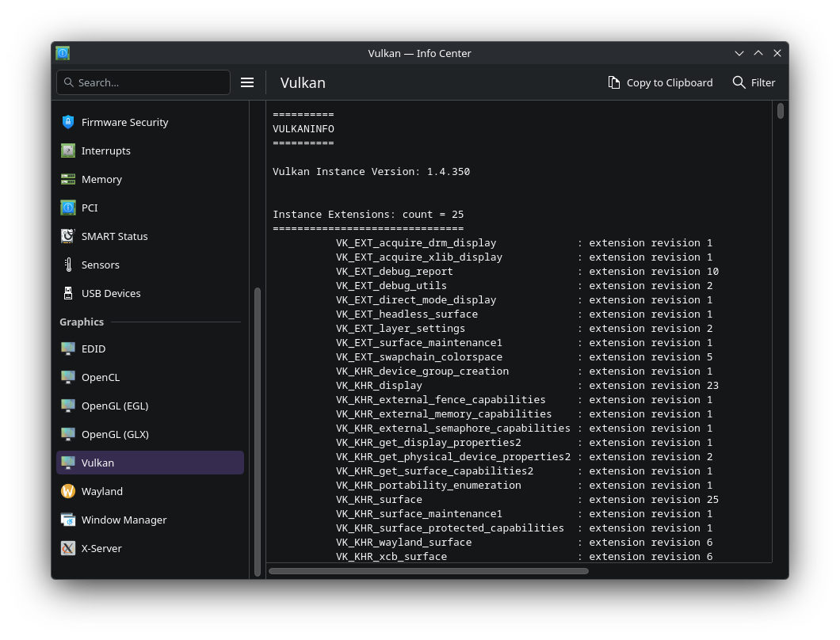Click the OpenGL (EGL) monitor icon
The width and height of the screenshot is (840, 640).
pyautogui.click(x=68, y=406)
